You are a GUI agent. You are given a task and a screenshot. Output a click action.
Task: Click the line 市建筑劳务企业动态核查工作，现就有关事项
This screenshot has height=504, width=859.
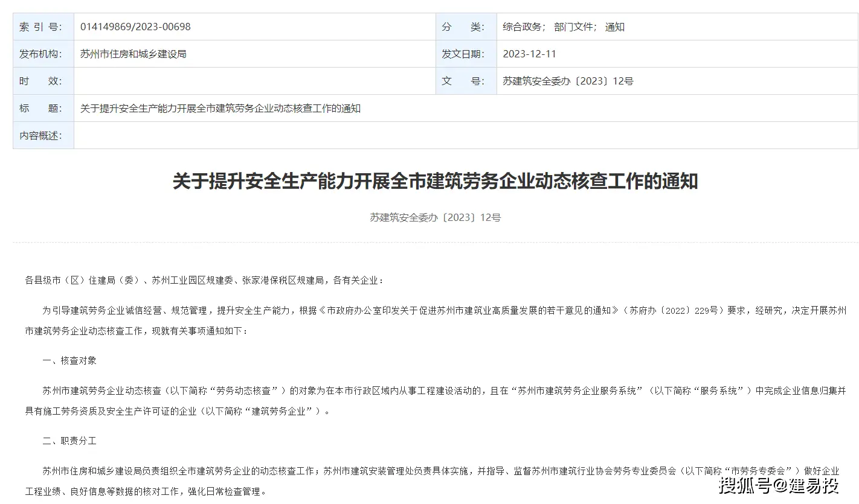136,331
